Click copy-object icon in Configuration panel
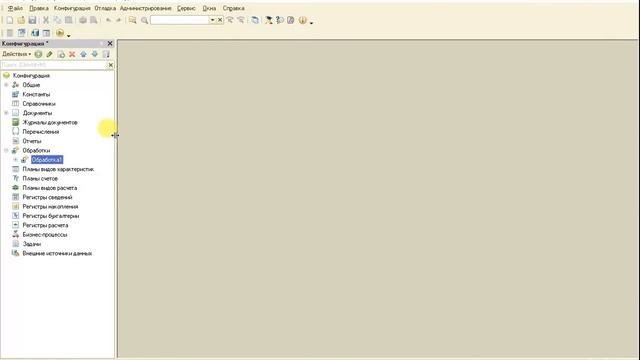This screenshot has height=360, width=640. coord(61,54)
